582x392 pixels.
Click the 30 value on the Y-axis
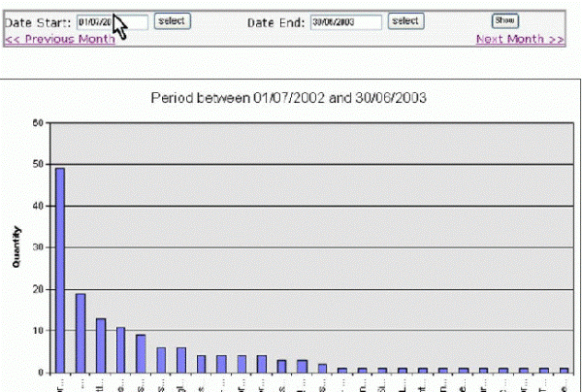(x=36, y=247)
